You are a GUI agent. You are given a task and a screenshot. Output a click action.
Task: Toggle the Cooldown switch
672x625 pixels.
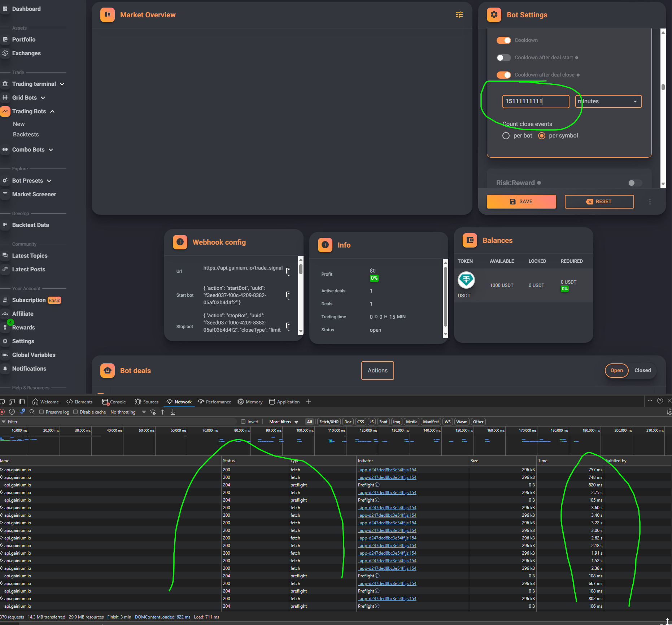click(x=504, y=40)
